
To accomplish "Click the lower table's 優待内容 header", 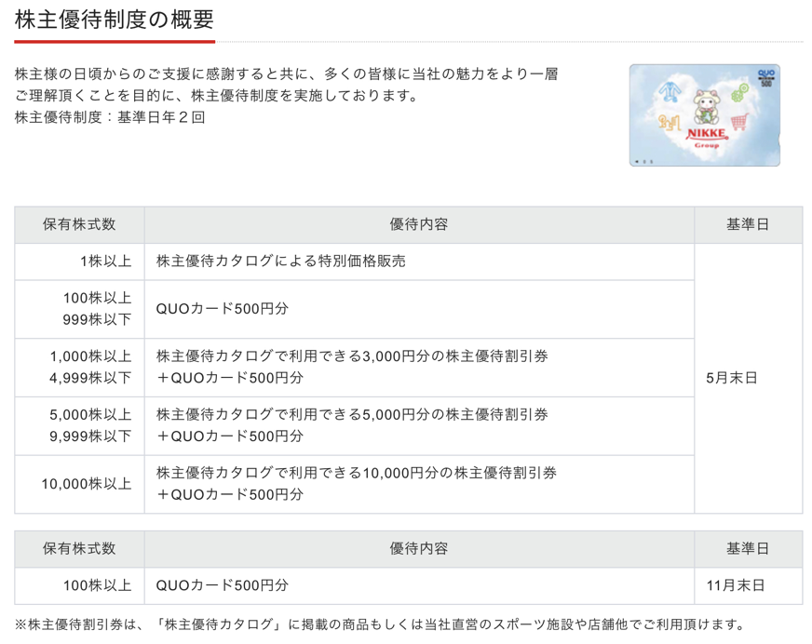I will (419, 549).
